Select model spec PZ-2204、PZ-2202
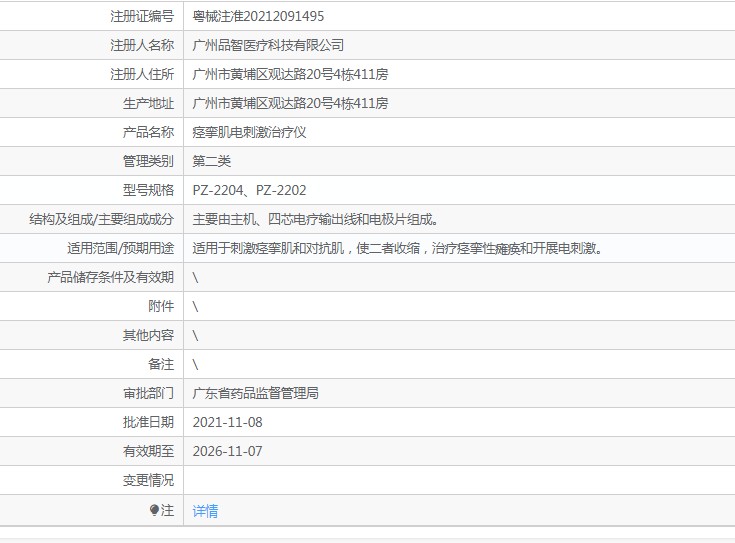 (x=249, y=190)
